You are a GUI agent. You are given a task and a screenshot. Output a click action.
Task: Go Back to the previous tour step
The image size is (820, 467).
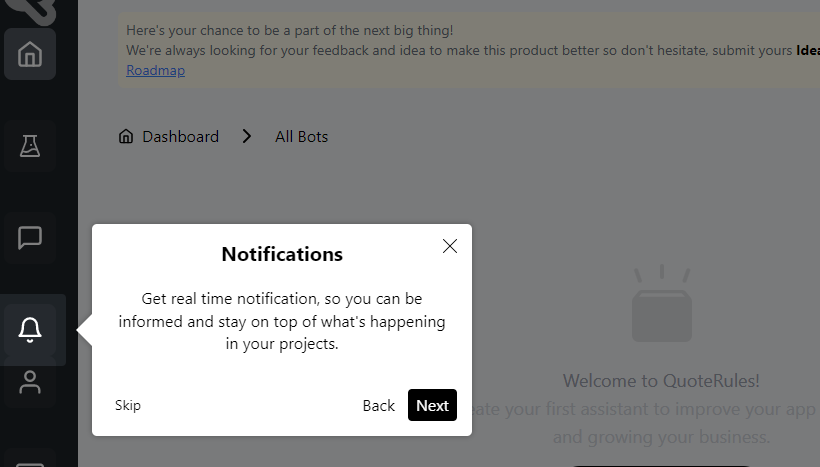tap(379, 405)
